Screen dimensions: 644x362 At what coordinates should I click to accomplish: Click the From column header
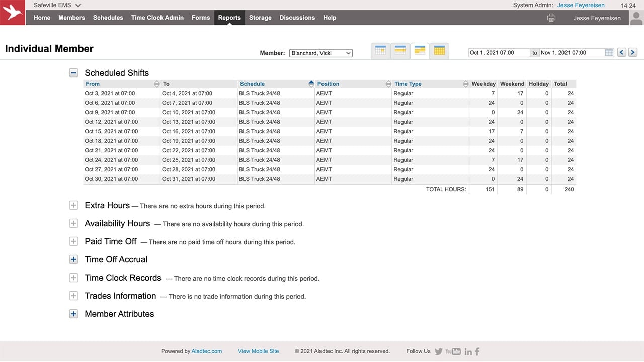click(x=93, y=84)
